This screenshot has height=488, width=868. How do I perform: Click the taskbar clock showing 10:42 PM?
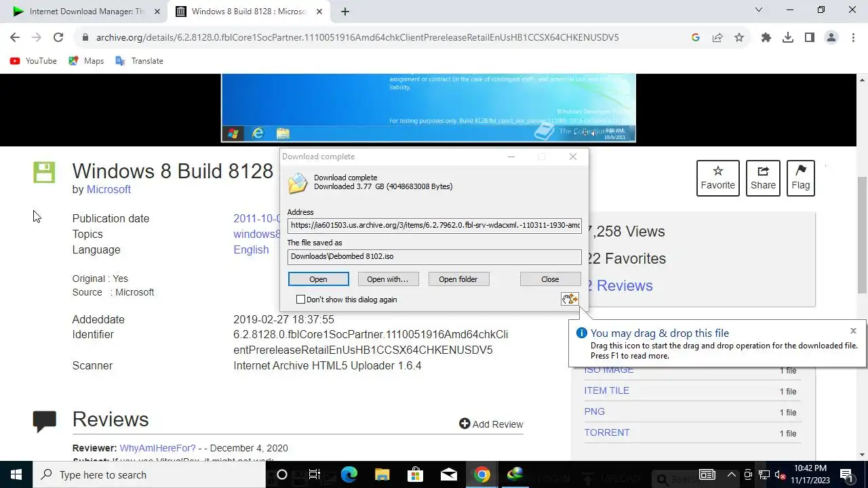[x=810, y=474]
